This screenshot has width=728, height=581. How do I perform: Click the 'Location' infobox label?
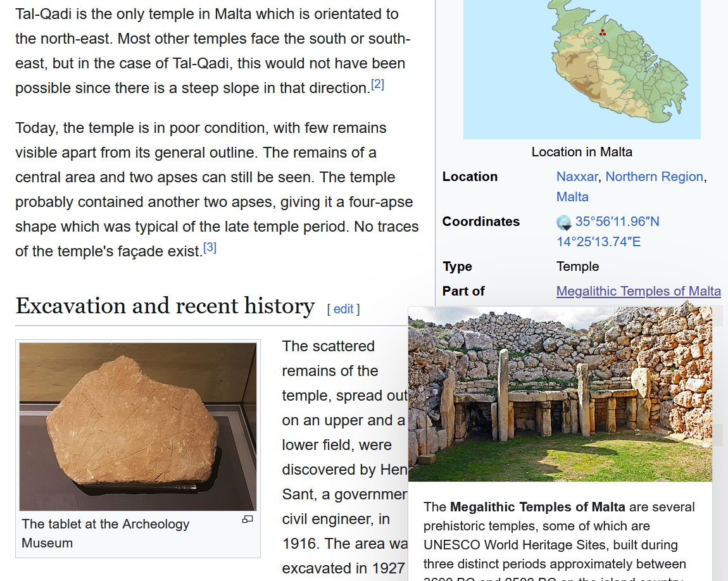pyautogui.click(x=470, y=177)
